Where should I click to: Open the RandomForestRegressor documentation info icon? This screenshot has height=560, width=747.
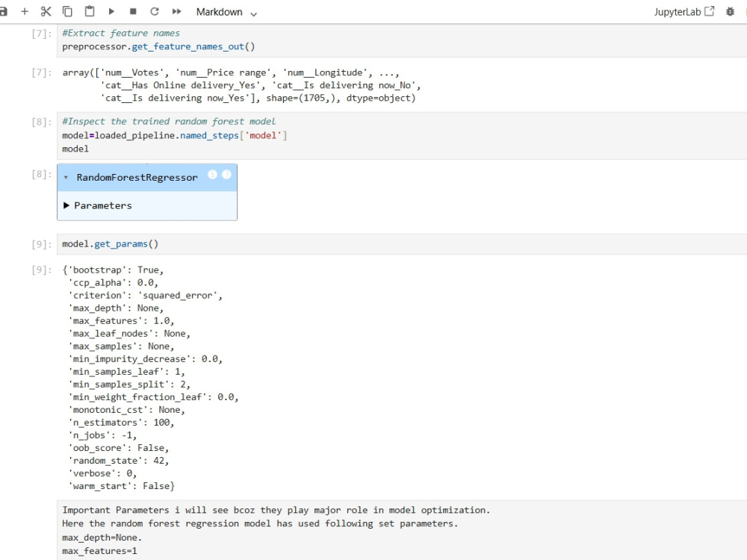(x=212, y=174)
